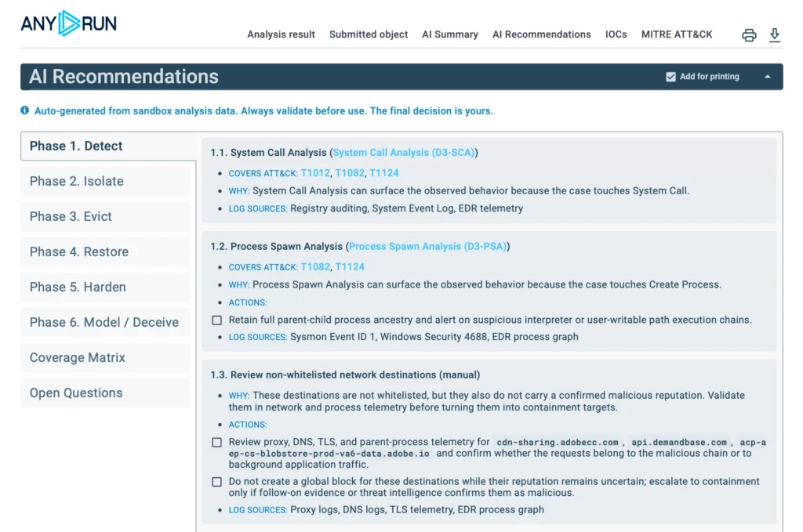Open the Open Questions tab

[x=106, y=393]
